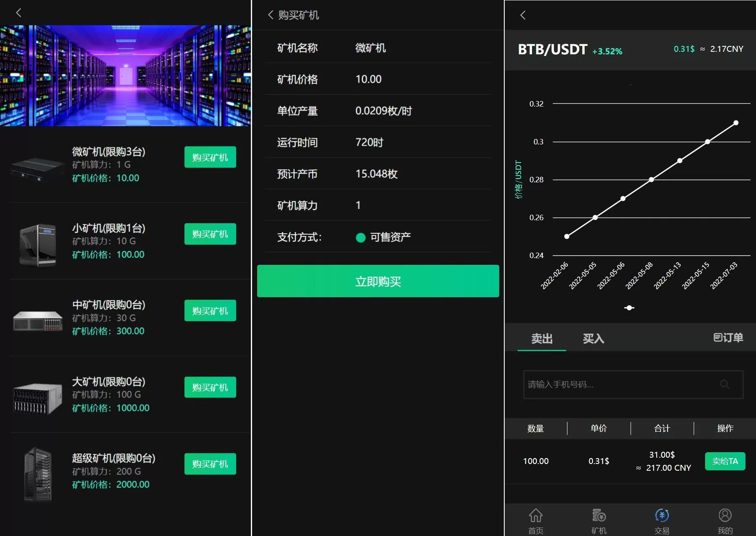Click the 数量 column header
Screen dimensions: 756x536
tap(535, 428)
